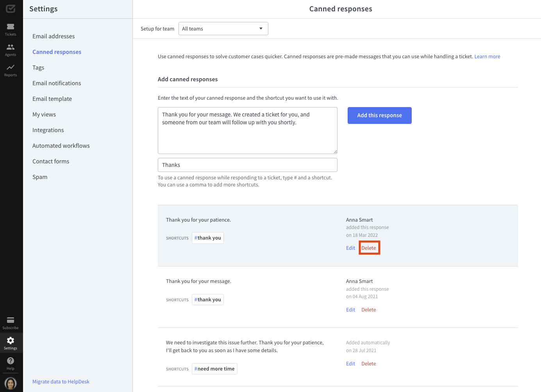Go to the Tags settings page

coord(38,68)
